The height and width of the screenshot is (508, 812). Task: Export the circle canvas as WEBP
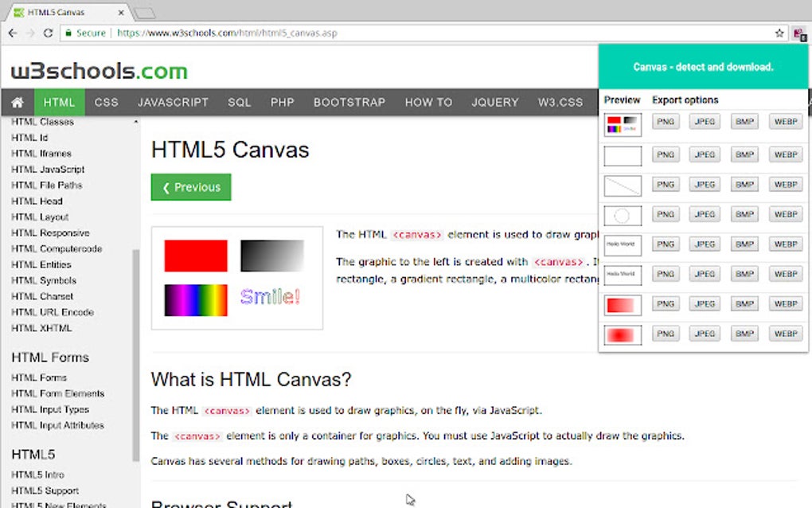786,214
